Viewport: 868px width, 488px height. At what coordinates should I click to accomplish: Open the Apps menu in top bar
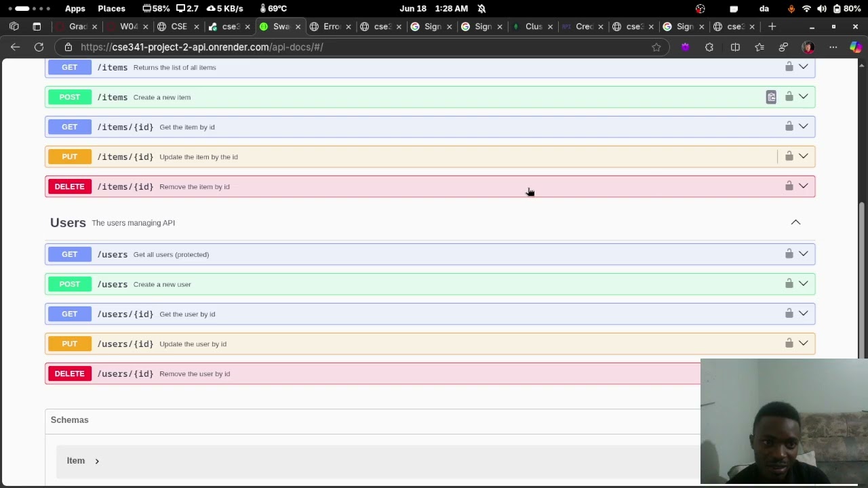(75, 9)
